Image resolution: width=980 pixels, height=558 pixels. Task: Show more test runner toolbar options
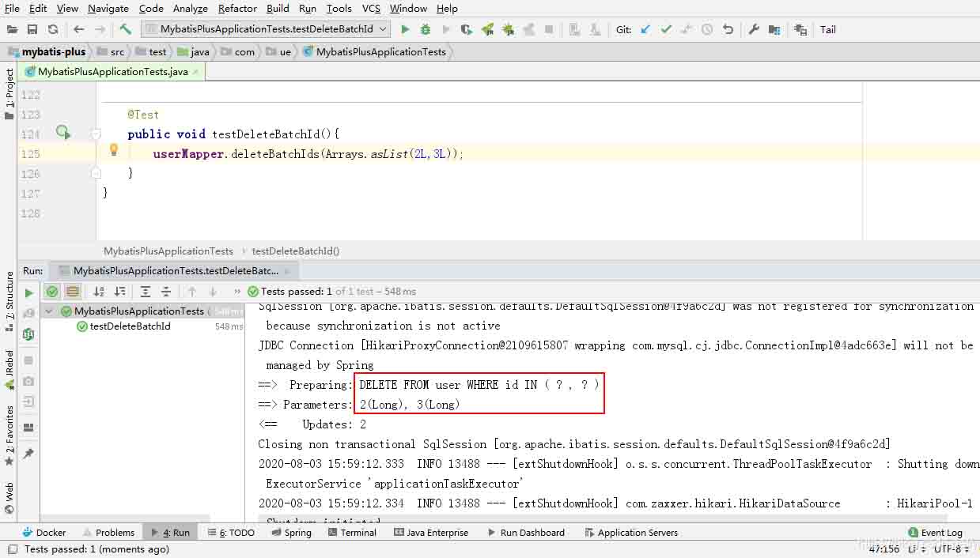click(x=237, y=292)
